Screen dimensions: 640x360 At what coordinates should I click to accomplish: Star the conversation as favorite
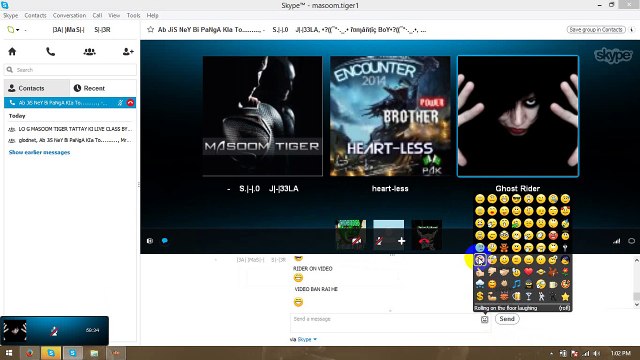tap(151, 29)
